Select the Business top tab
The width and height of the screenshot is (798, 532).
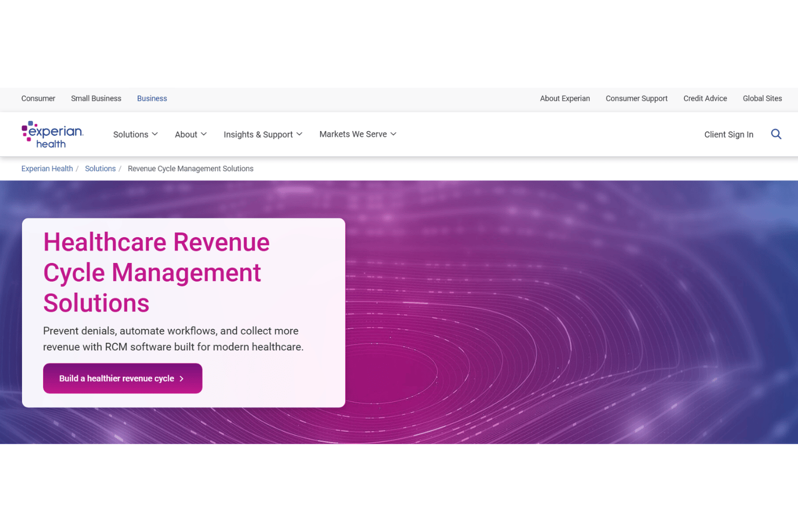[x=152, y=99]
